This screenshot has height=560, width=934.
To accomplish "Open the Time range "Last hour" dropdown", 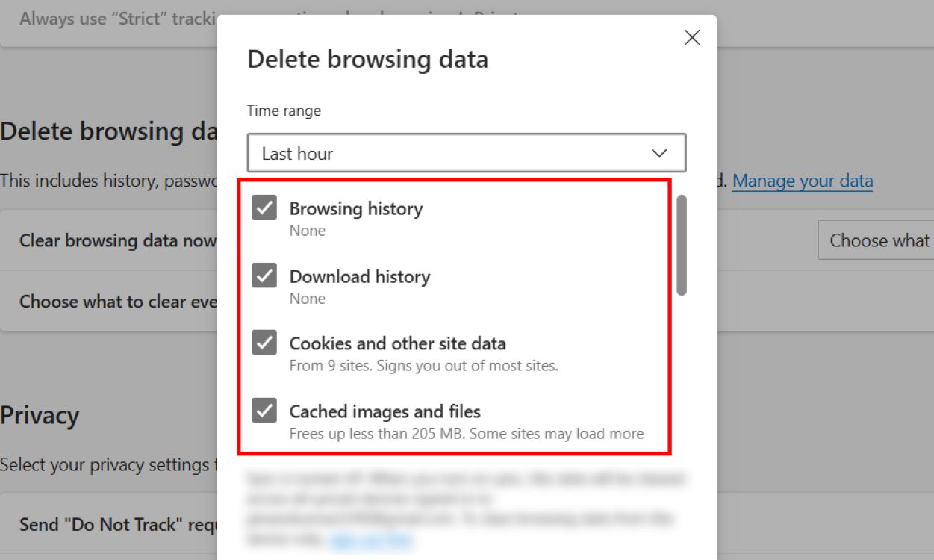I will point(466,153).
